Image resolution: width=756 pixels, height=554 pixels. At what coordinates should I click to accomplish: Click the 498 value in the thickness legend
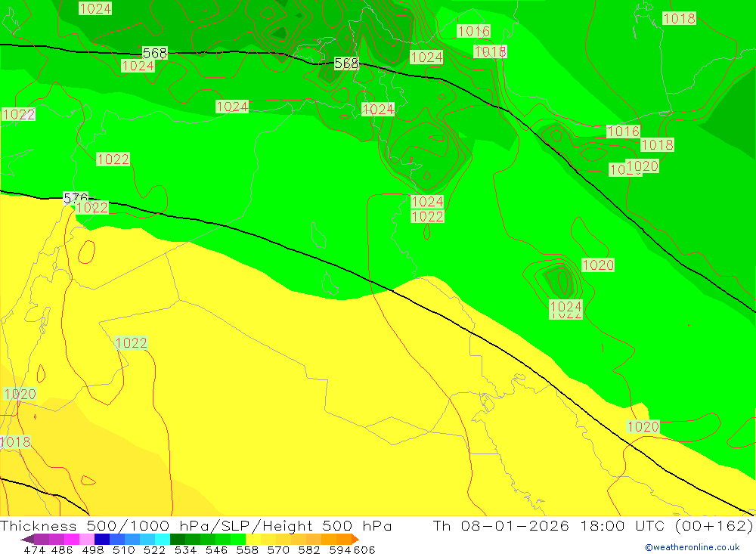point(93,549)
